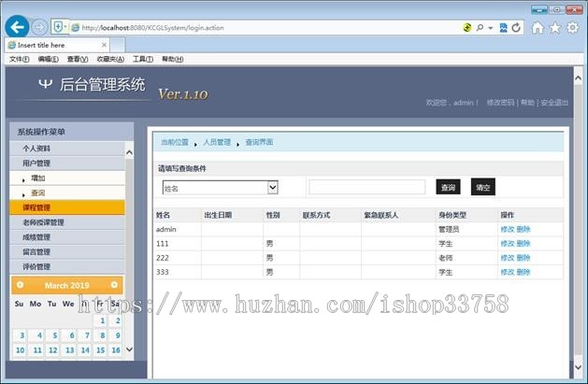Click 修改密码 link in header
This screenshot has height=384, width=588.
[500, 102]
